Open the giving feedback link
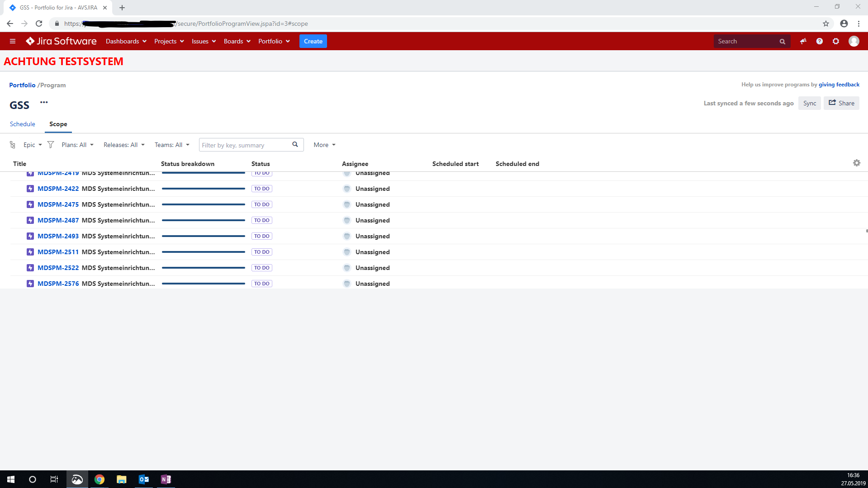868x488 pixels. [839, 85]
